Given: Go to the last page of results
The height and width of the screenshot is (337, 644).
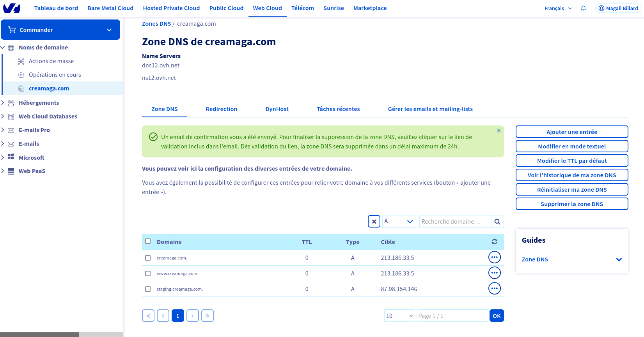Looking at the screenshot, I should click(x=207, y=316).
